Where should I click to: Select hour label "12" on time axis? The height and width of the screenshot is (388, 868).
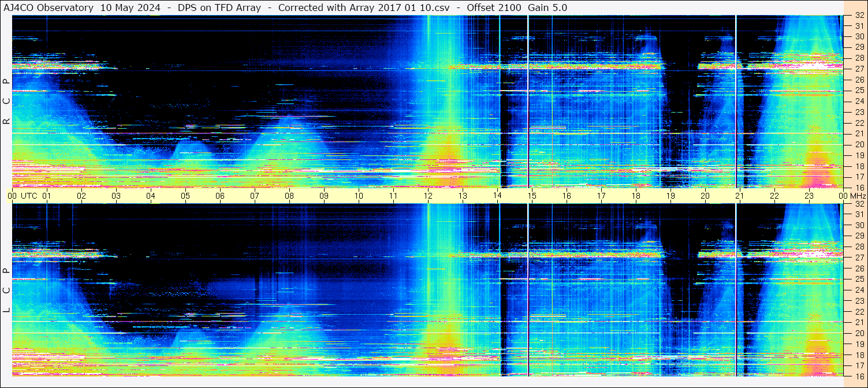pyautogui.click(x=428, y=196)
